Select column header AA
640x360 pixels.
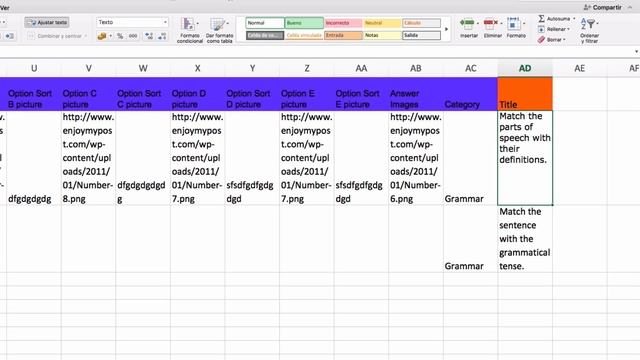coord(361,69)
